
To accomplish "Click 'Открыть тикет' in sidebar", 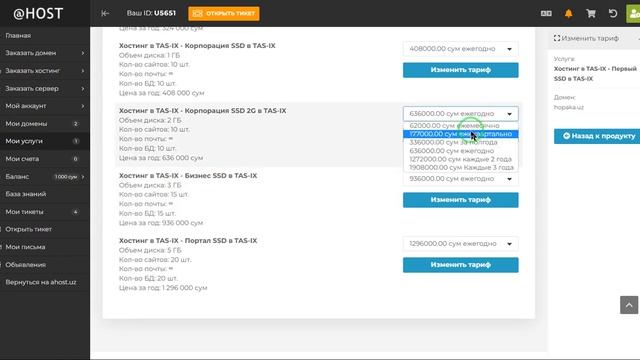I will 45,229.
